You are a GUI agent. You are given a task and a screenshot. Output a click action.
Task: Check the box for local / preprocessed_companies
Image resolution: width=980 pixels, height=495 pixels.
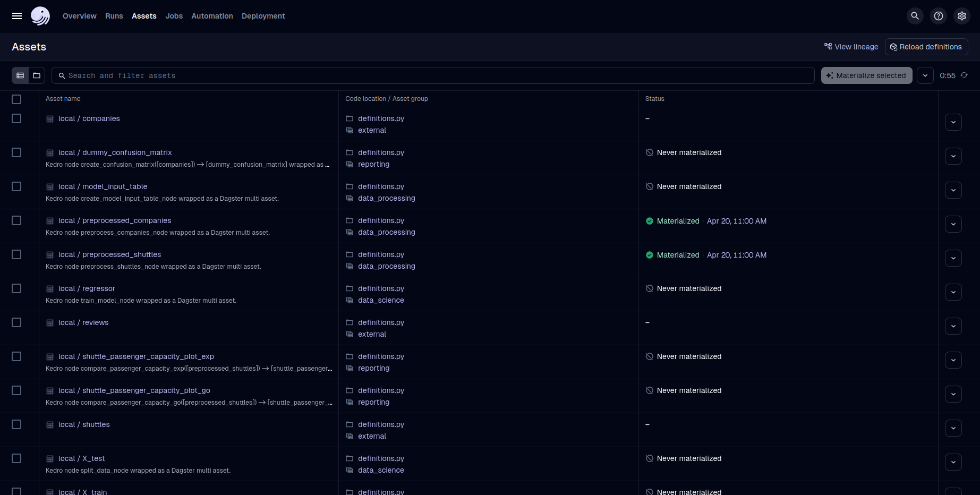[x=16, y=220]
